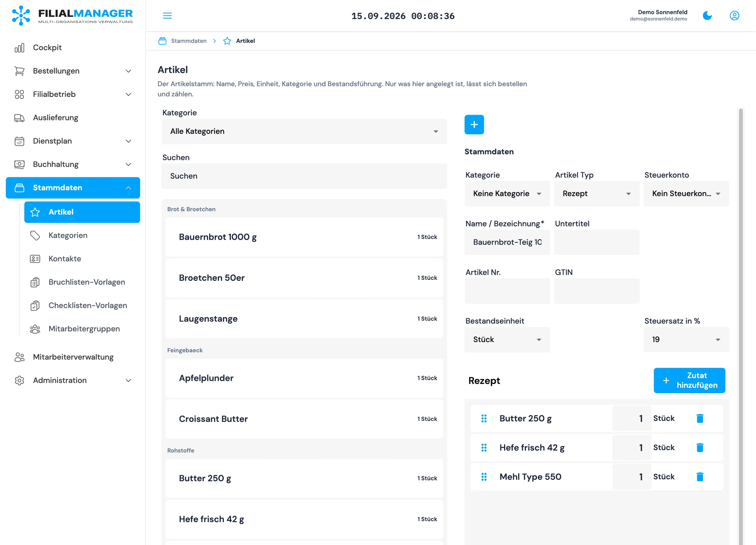Open the Mitarbeiterverwaltung menu item
The width and height of the screenshot is (756, 545).
[73, 357]
